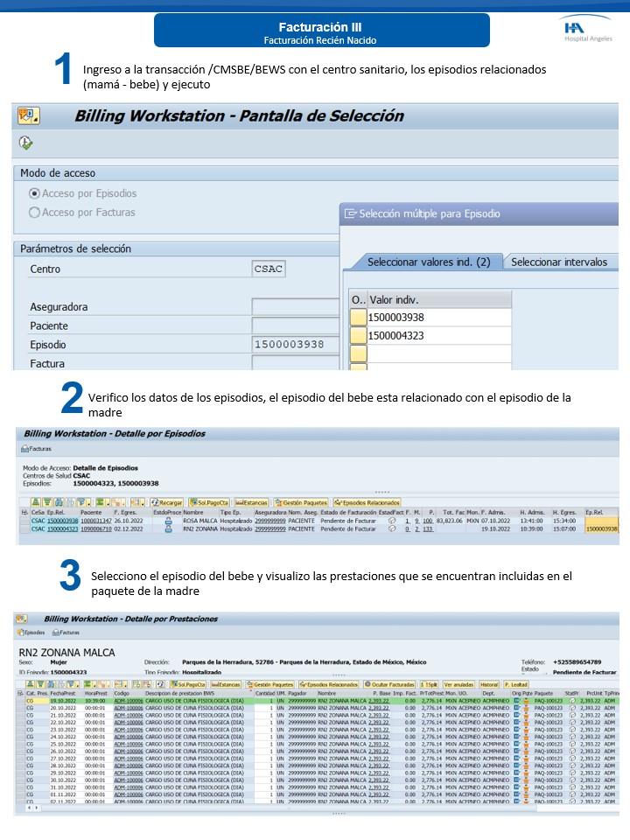Click Facturas icon under Detalle por Episodios
Screen dimensions: 630x840
pyautogui.click(x=36, y=448)
